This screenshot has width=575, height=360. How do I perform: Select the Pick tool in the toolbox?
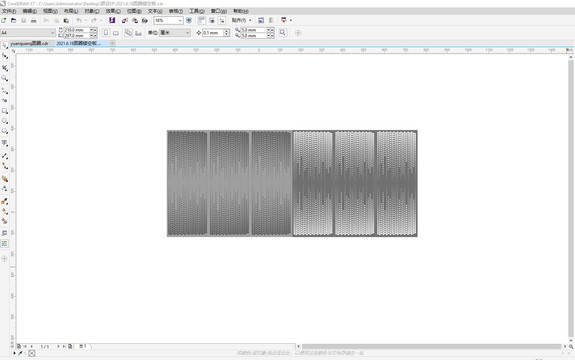click(x=4, y=45)
